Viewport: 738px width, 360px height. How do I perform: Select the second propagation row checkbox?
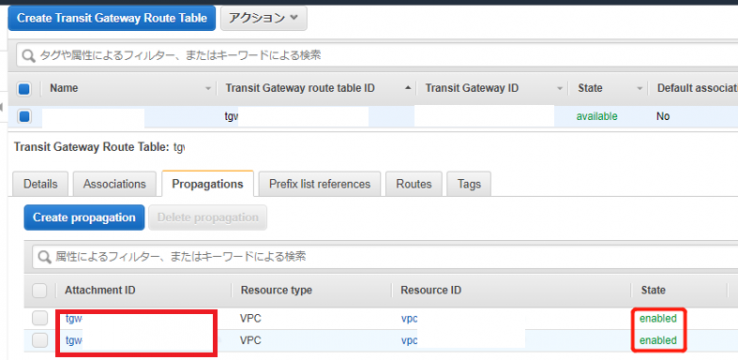40,340
